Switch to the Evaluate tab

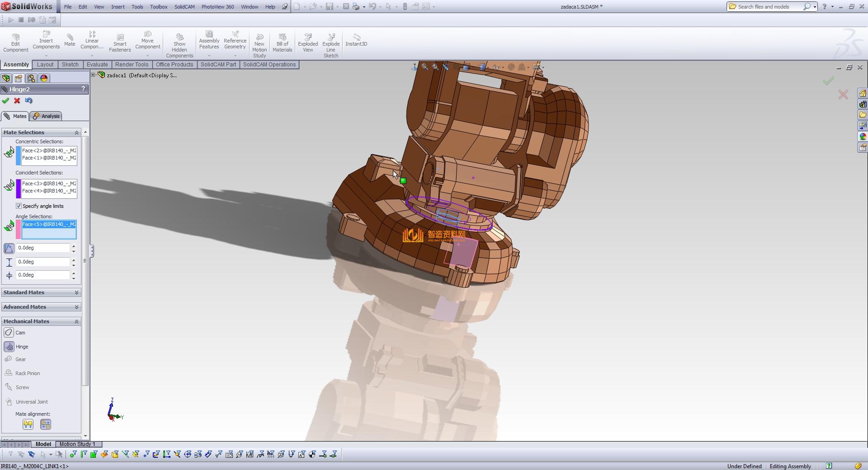coord(97,65)
